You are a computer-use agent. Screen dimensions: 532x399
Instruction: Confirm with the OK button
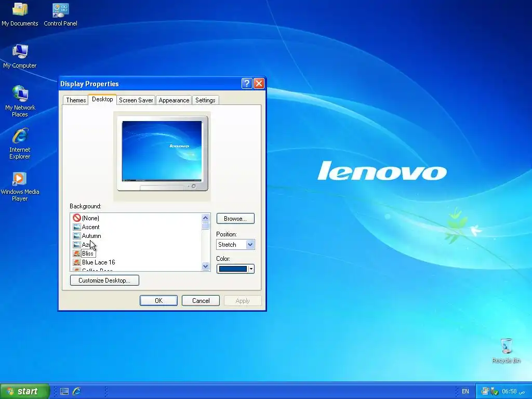(x=158, y=301)
